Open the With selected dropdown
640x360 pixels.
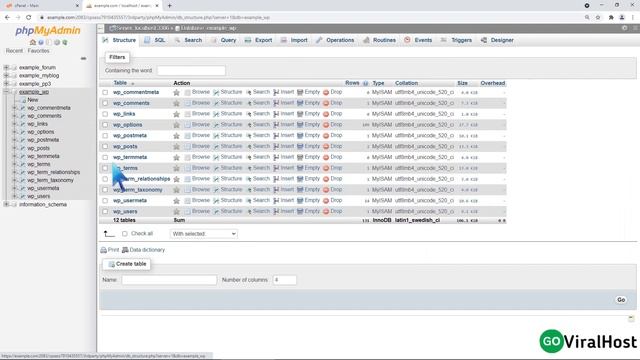click(203, 234)
